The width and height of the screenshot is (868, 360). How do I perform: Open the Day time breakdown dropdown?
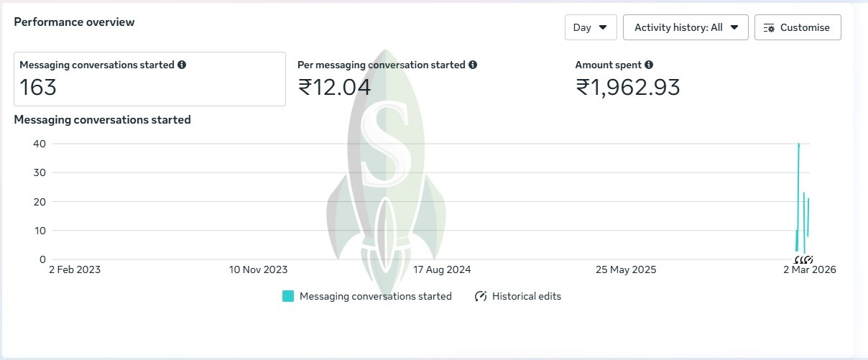point(590,27)
